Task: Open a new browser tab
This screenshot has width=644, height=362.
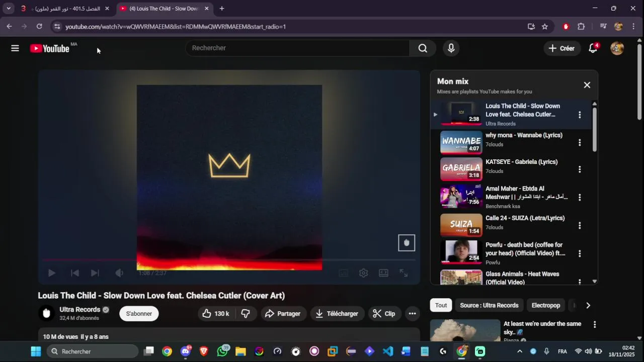Action: (222, 9)
